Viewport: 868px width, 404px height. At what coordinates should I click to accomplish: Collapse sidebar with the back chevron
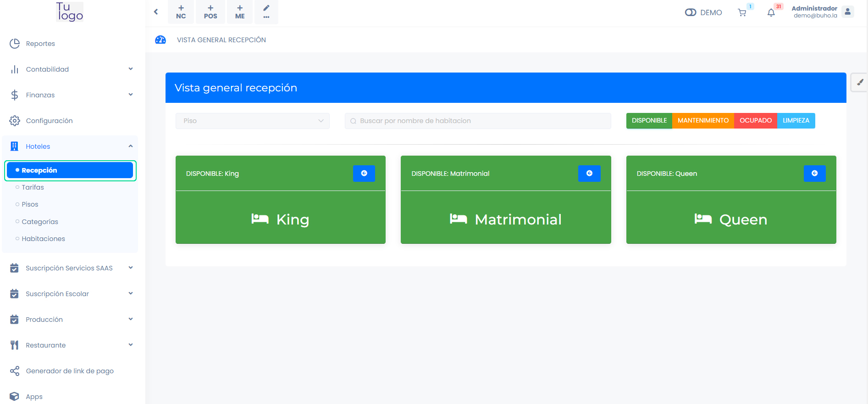[x=156, y=12]
